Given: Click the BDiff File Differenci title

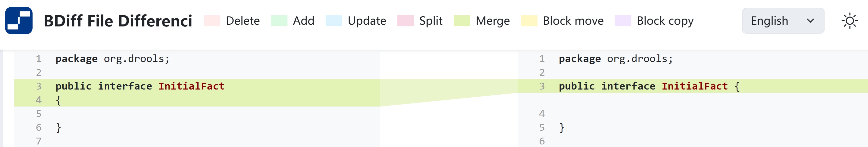Looking at the screenshot, I should [x=118, y=21].
